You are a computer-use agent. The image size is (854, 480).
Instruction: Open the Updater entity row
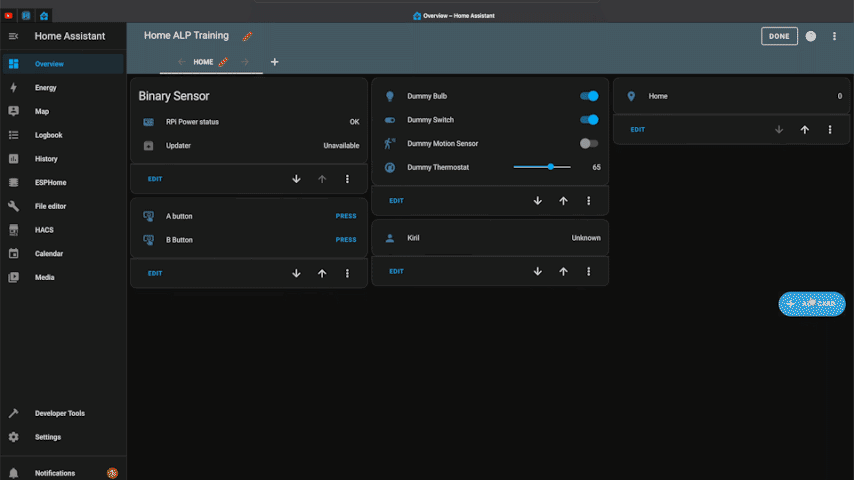pyautogui.click(x=249, y=145)
